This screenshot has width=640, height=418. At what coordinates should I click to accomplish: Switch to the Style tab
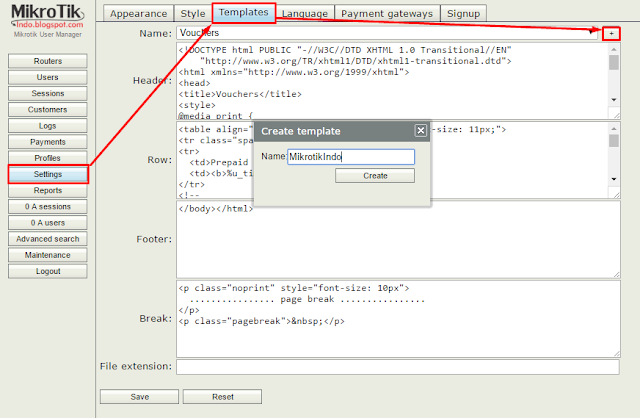point(193,13)
